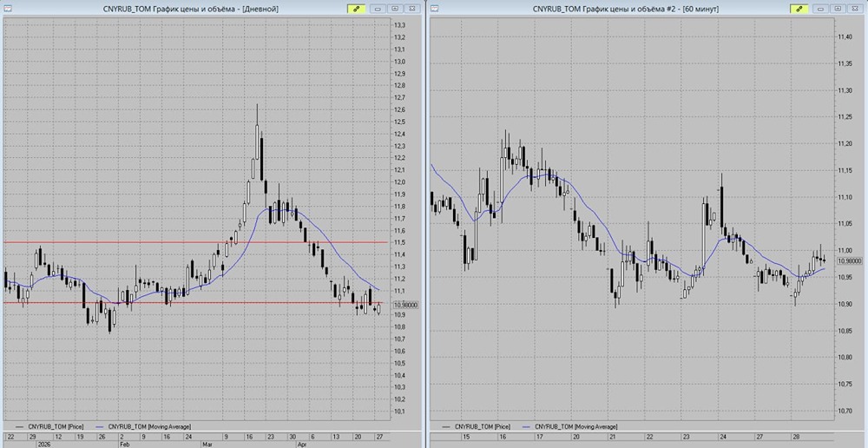This screenshot has height=448, width=868.
Task: Click the 12,6 price axis label on daily chart
Action: 398,109
